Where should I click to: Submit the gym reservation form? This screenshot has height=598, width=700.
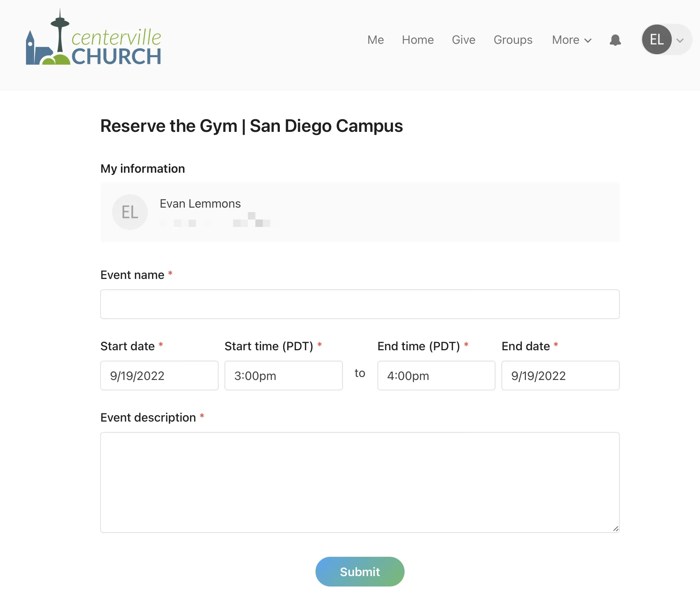360,572
